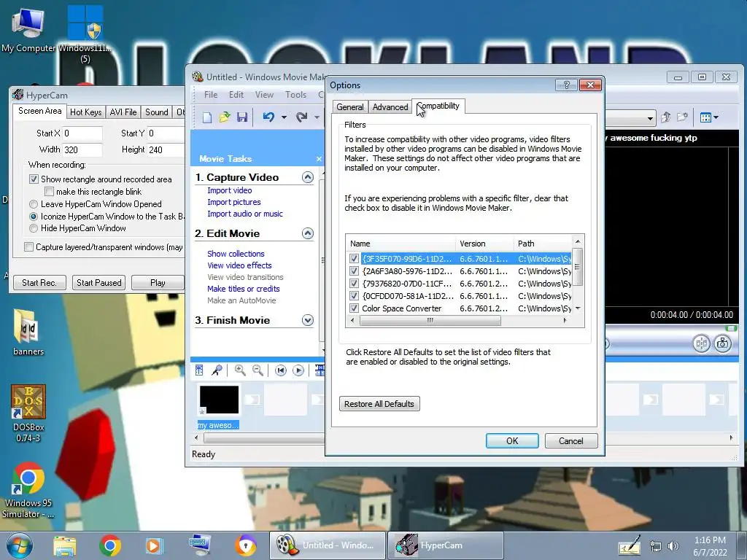Click the Restore All Defaults button

tap(379, 404)
